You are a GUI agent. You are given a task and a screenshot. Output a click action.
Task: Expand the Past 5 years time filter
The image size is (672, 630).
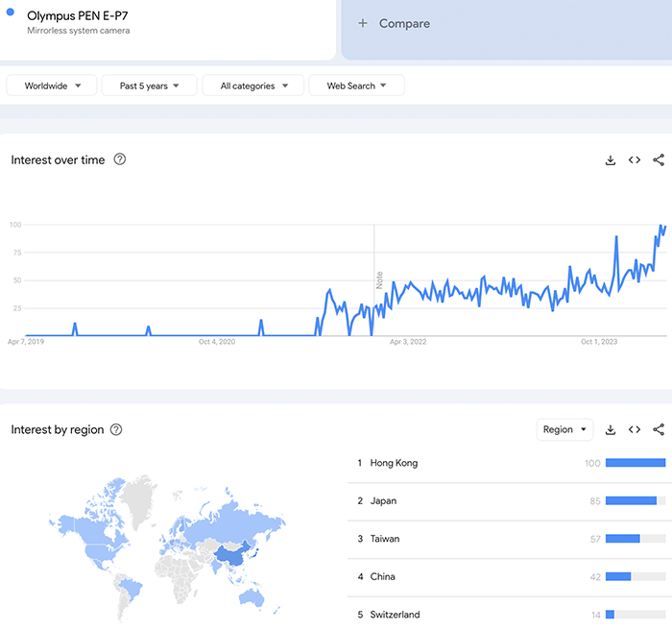point(149,85)
